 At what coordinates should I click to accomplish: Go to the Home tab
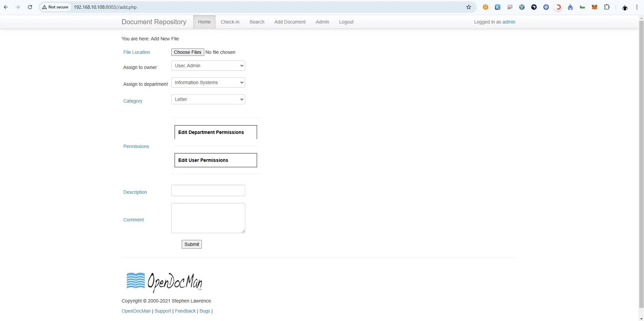click(x=204, y=22)
